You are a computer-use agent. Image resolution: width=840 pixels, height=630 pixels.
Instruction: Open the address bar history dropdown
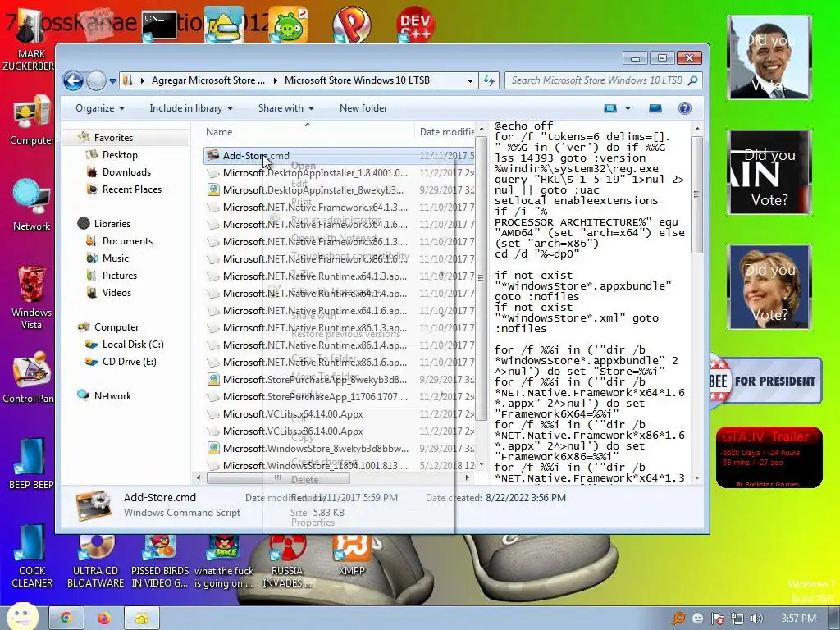(470, 81)
